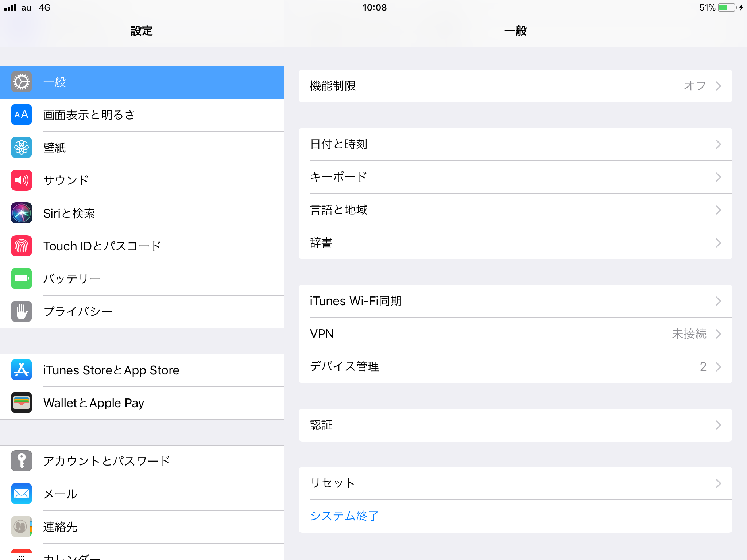Open 壁紙 settings
This screenshot has width=747, height=560.
click(x=142, y=148)
